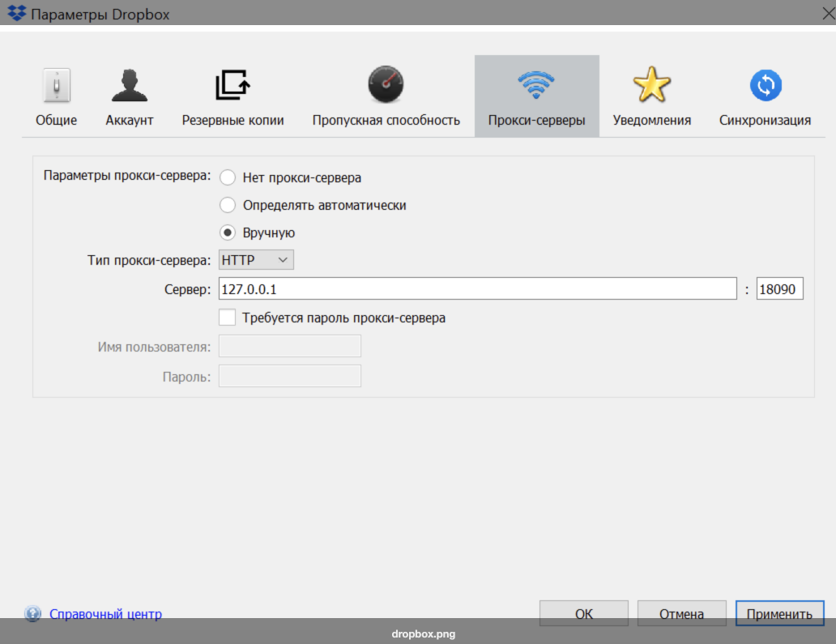Click the Синхронизация sync icon
836x644 pixels.
click(766, 85)
